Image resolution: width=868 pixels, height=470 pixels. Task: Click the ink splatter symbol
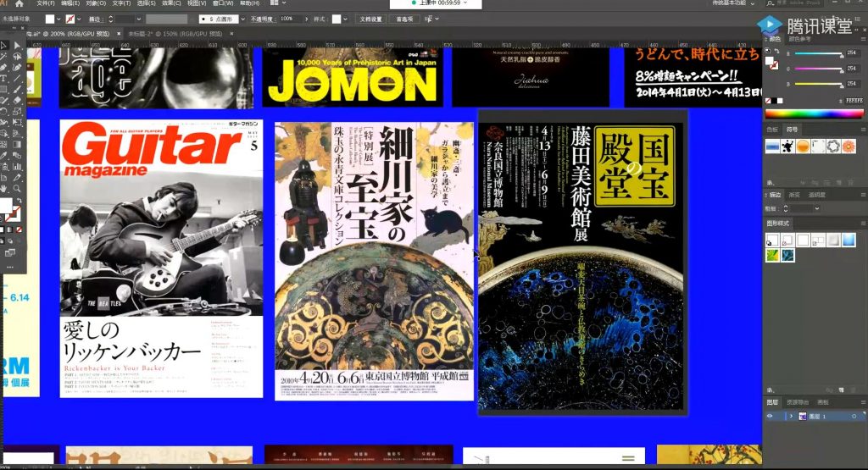click(x=787, y=147)
